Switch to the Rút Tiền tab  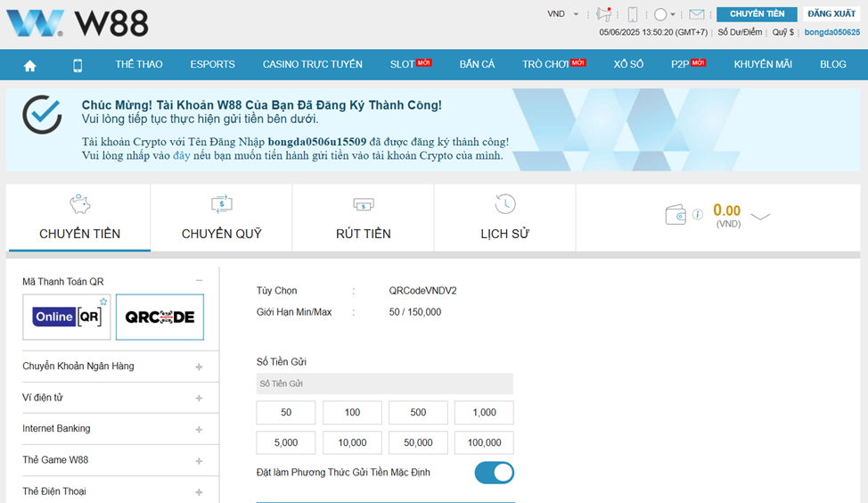(x=363, y=218)
